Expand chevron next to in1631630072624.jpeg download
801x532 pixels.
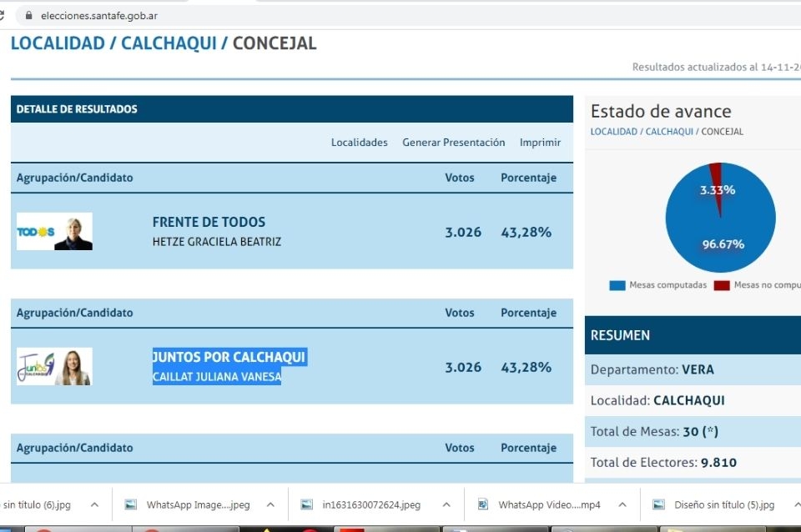tap(446, 504)
